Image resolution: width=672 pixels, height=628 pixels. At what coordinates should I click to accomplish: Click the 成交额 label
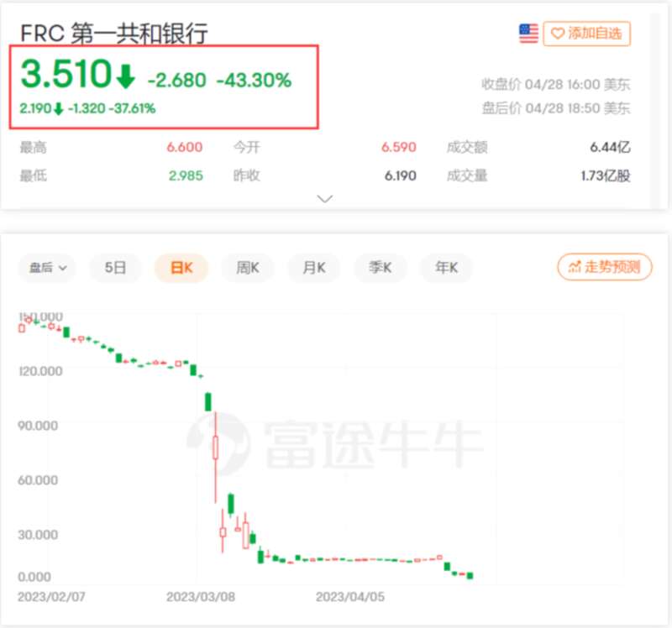(467, 148)
